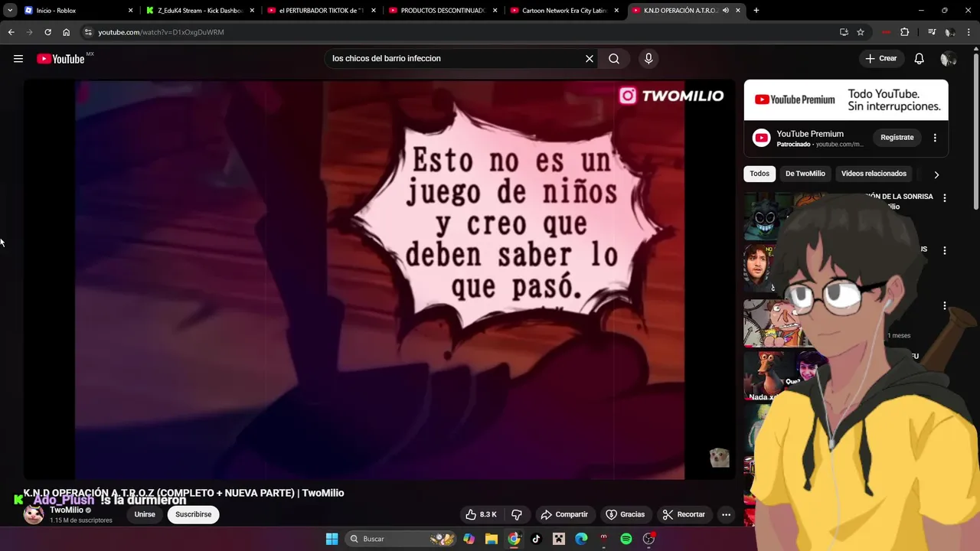Bookmark this page with star

tap(861, 32)
